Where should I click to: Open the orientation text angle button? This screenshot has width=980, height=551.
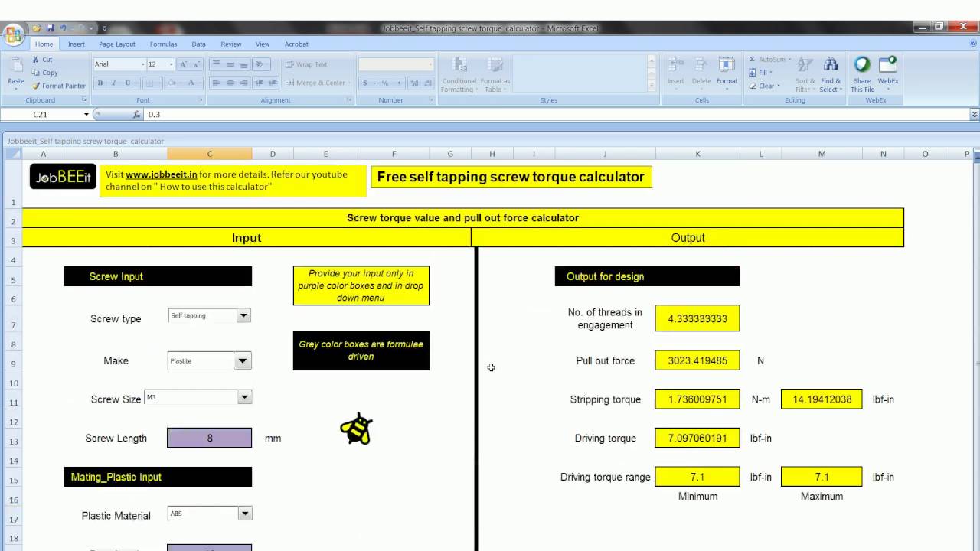click(261, 64)
